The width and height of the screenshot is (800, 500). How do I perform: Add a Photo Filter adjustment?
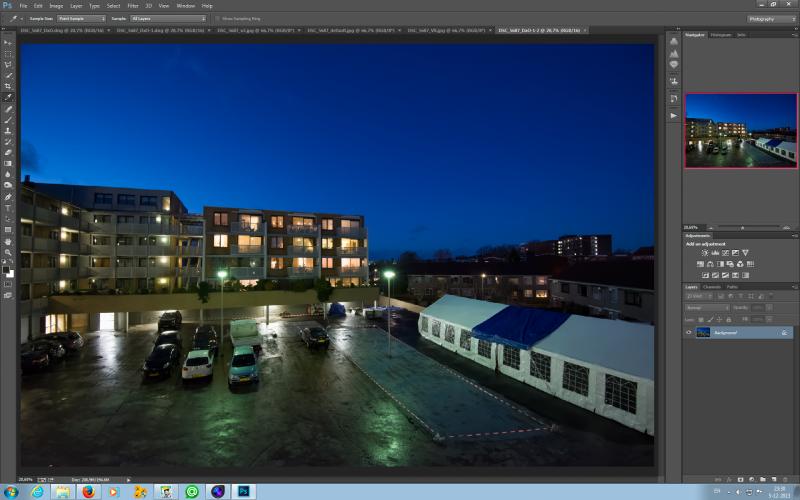(x=730, y=264)
